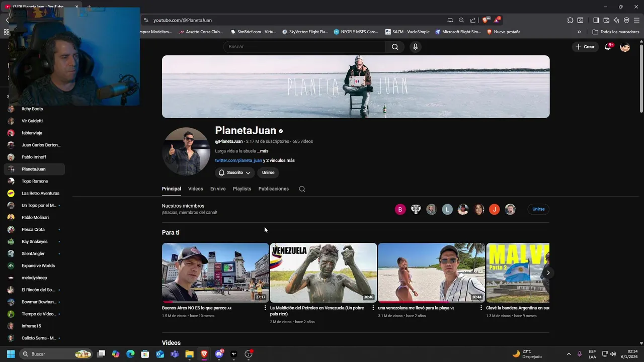Open SkyVector Flight Plan bookmark

[x=305, y=32]
